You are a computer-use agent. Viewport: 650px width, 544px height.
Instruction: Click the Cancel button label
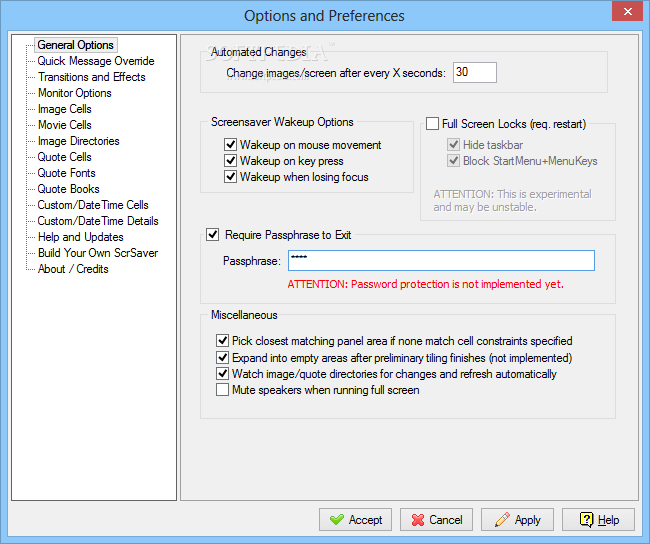[x=446, y=520]
